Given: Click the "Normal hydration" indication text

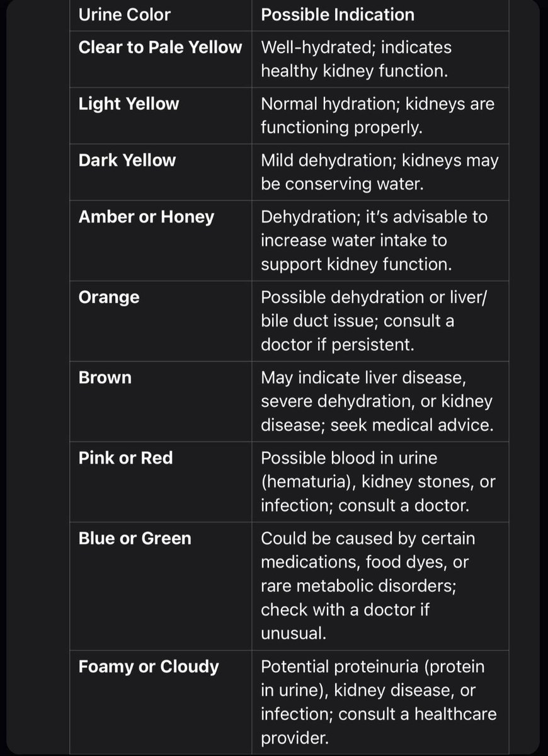Looking at the screenshot, I should [x=377, y=115].
